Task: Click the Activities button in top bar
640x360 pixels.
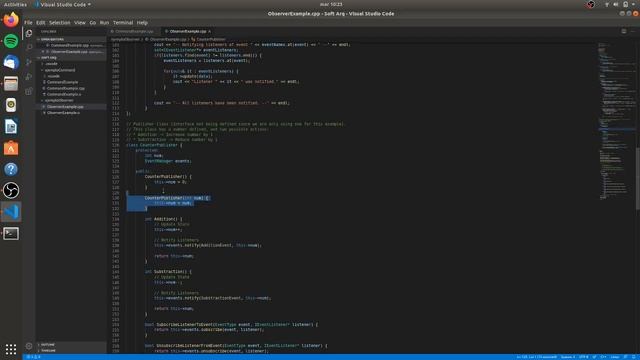Action: tap(15, 4)
